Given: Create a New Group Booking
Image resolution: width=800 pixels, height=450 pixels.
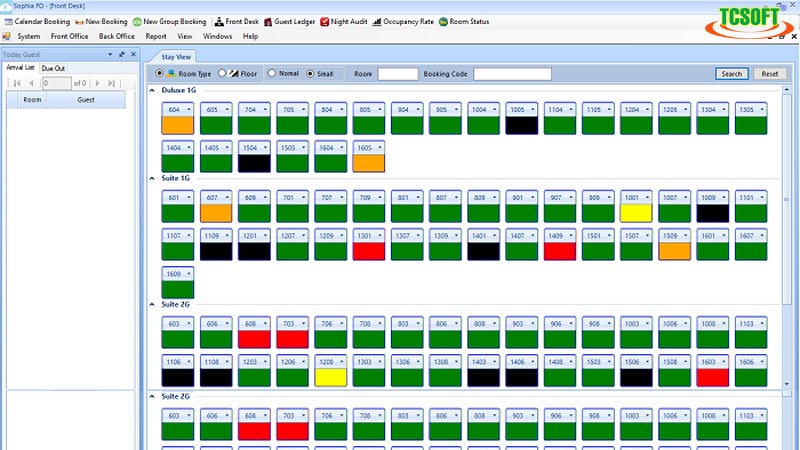Looking at the screenshot, I should click(169, 21).
